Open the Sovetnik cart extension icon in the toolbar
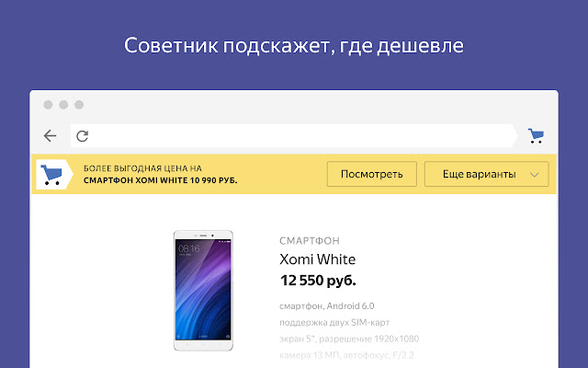 point(536,136)
